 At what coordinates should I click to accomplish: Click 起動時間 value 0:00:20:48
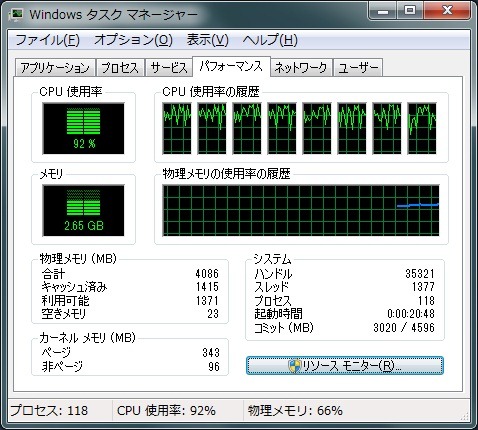click(x=411, y=313)
